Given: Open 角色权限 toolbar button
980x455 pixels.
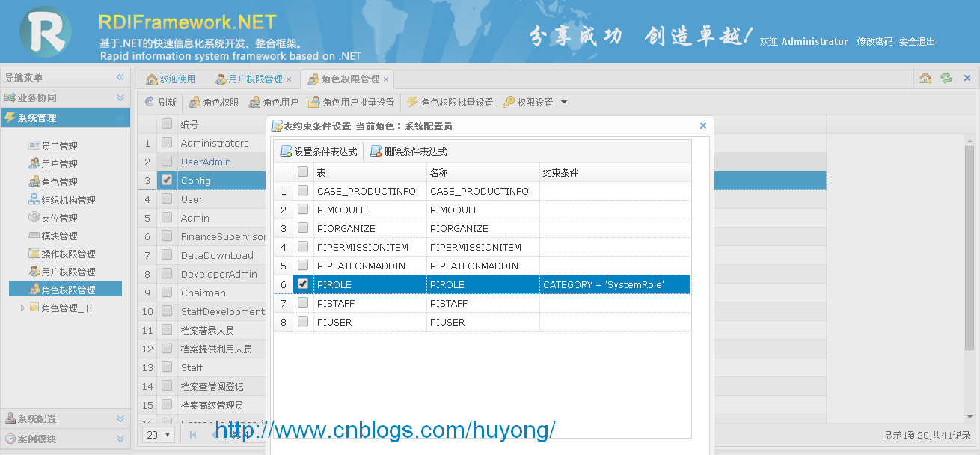Looking at the screenshot, I should (214, 102).
